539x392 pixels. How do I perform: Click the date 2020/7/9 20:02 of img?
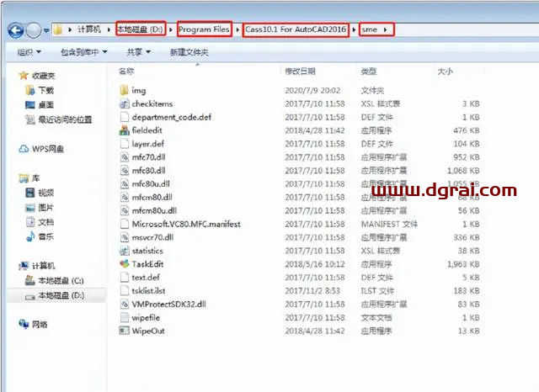coord(312,90)
